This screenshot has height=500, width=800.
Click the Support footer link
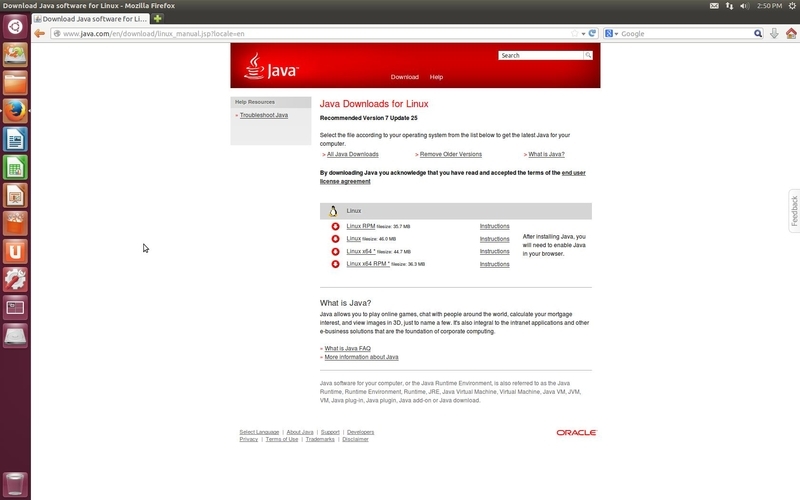coord(330,432)
